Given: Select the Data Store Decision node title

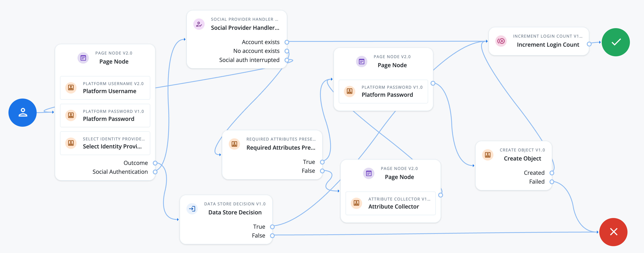Looking at the screenshot, I should coord(235,212).
